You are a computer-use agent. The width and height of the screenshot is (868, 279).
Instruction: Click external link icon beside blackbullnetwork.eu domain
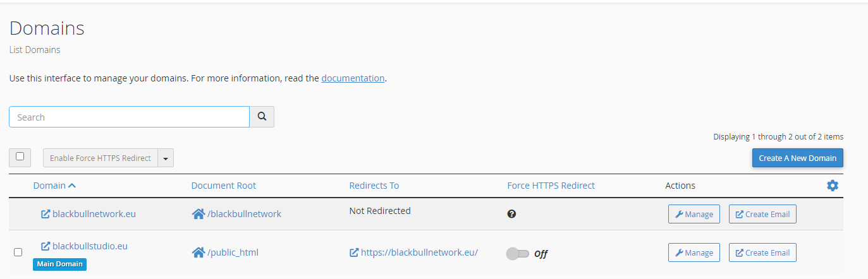coord(46,214)
